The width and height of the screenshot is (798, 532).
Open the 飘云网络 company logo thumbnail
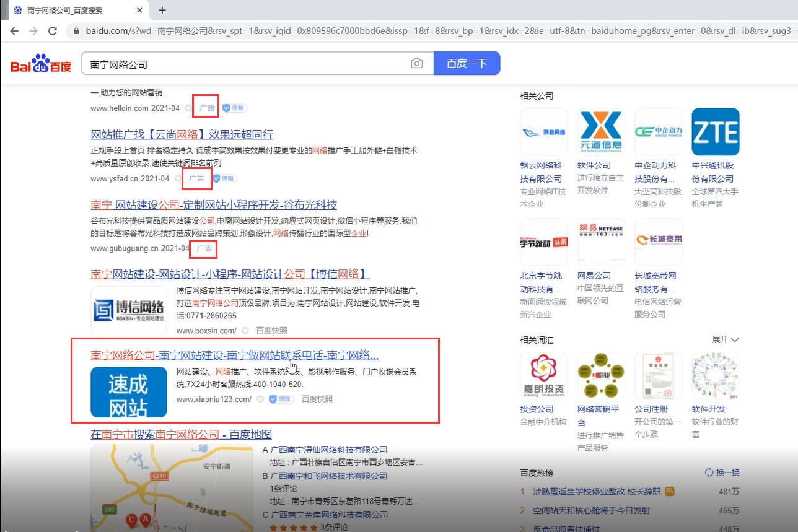[x=544, y=132]
